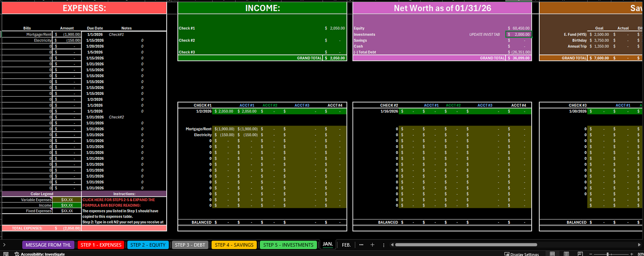644x256 pixels.
Task: Select the CHECK #2 date 1/16/2026
Action: [x=389, y=111]
